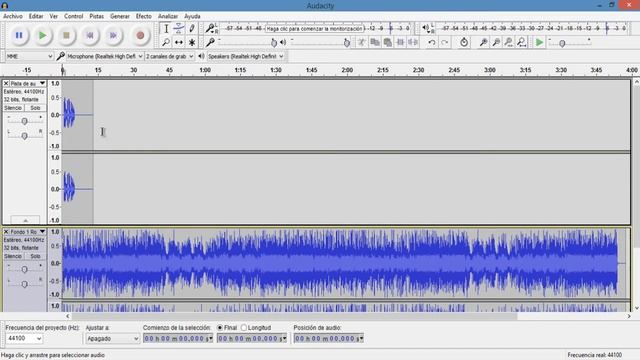Skip to start of project
The height and width of the screenshot is (360, 640).
(x=90, y=36)
